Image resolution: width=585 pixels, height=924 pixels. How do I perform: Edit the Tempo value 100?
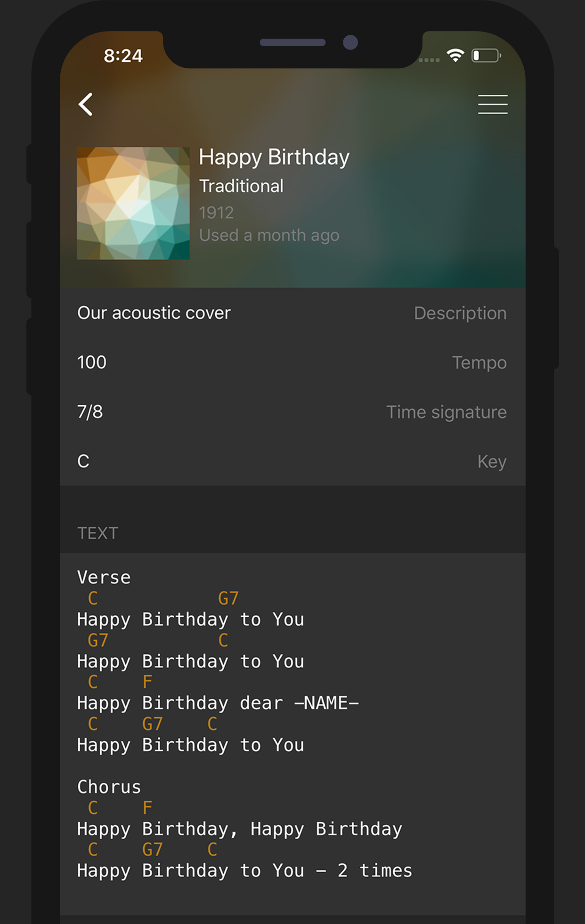pos(292,362)
